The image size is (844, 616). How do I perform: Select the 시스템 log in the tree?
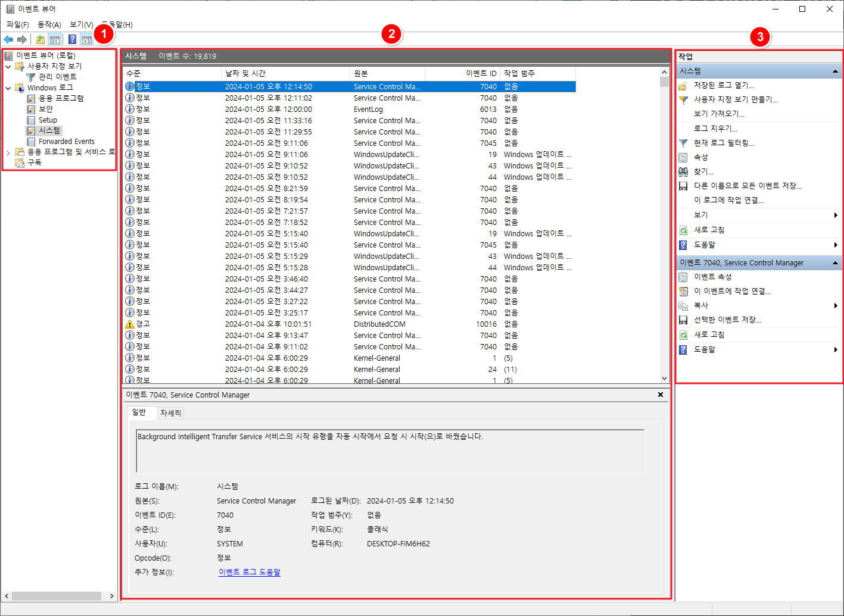point(49,130)
